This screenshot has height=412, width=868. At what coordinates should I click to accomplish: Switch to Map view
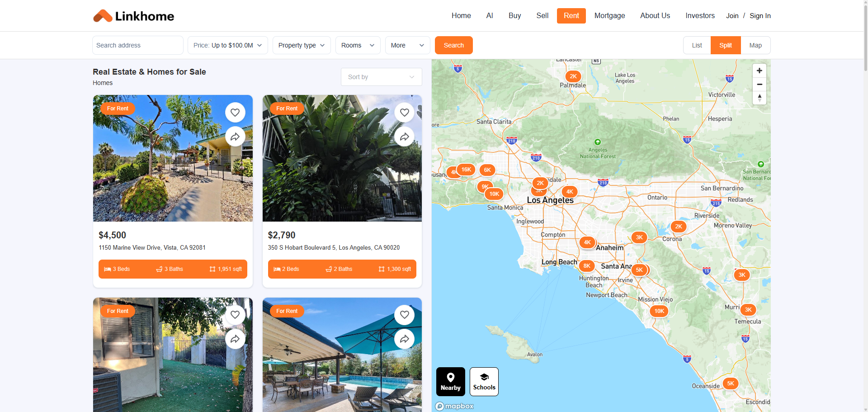tap(755, 45)
